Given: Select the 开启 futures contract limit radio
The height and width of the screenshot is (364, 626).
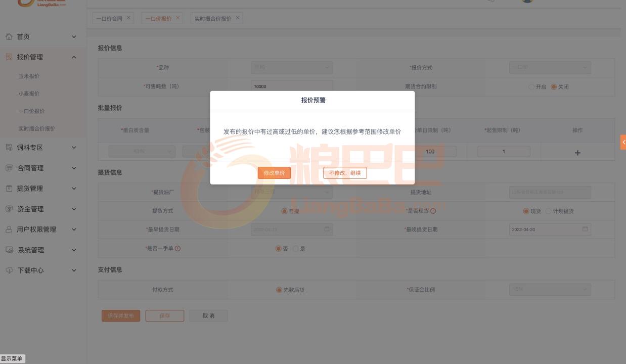Looking at the screenshot, I should pyautogui.click(x=531, y=87).
